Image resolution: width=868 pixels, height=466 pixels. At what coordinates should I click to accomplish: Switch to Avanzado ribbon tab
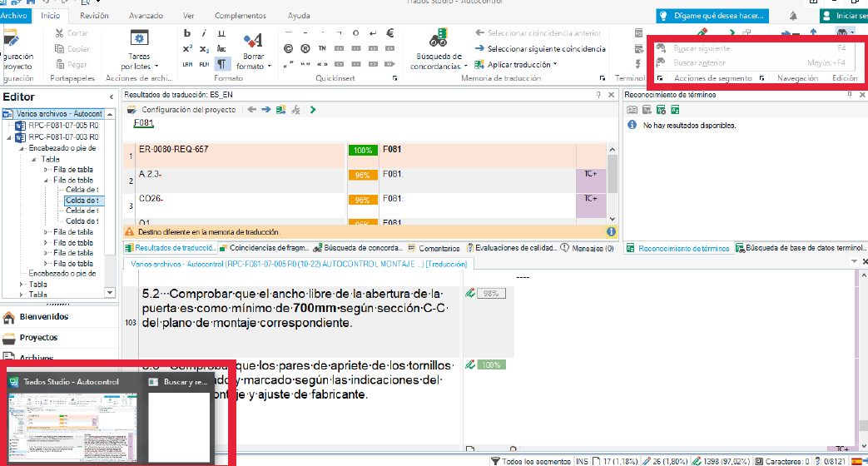(146, 16)
